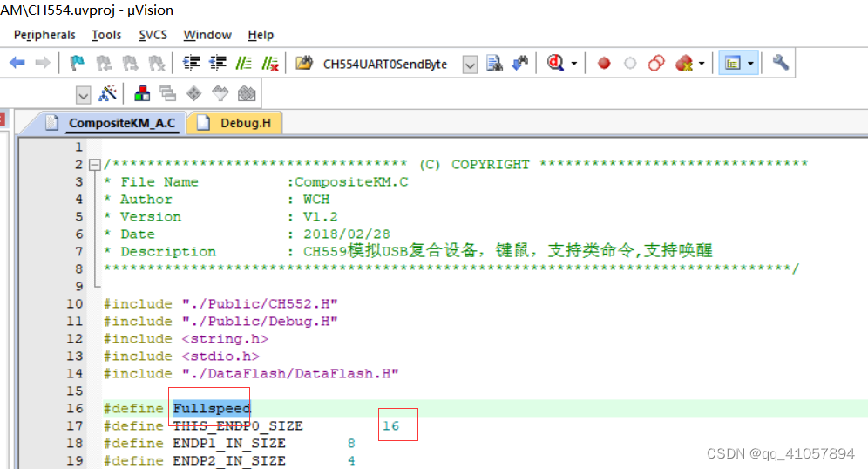The height and width of the screenshot is (469, 868).
Task: Open the SVCS menu
Action: [153, 35]
